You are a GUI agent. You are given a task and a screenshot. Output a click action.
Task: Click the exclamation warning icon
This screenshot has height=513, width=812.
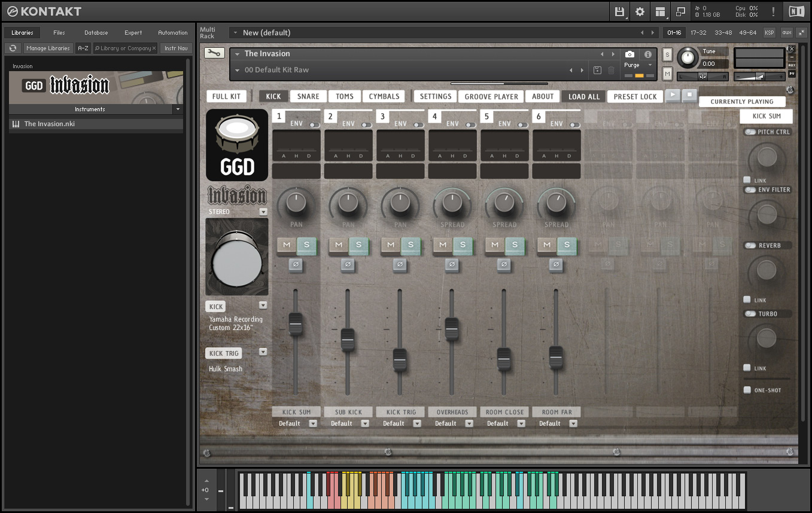(x=773, y=11)
